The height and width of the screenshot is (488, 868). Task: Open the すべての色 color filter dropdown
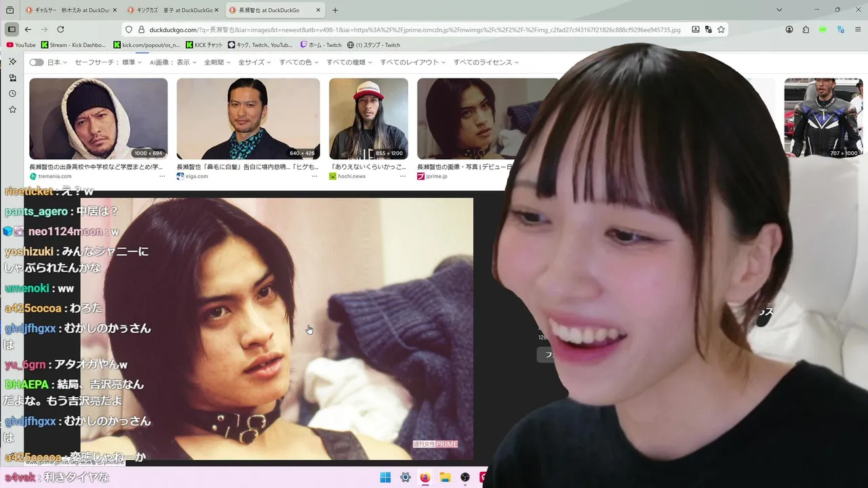(x=299, y=62)
